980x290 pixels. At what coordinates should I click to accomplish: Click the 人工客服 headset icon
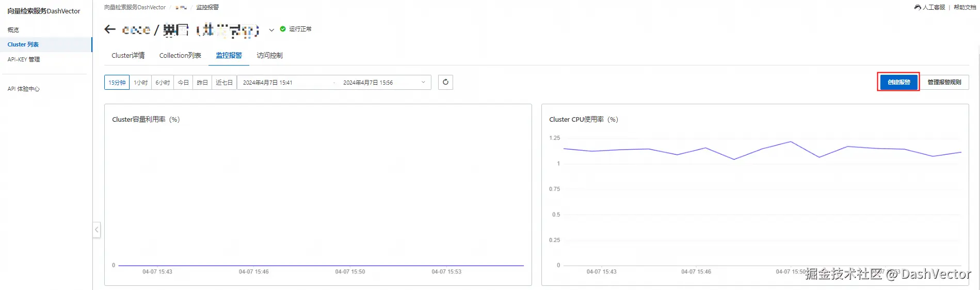918,7
